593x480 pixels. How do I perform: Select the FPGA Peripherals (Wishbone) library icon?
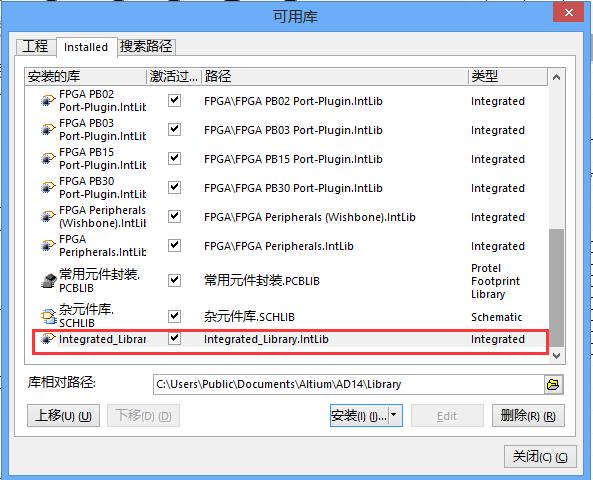click(48, 216)
